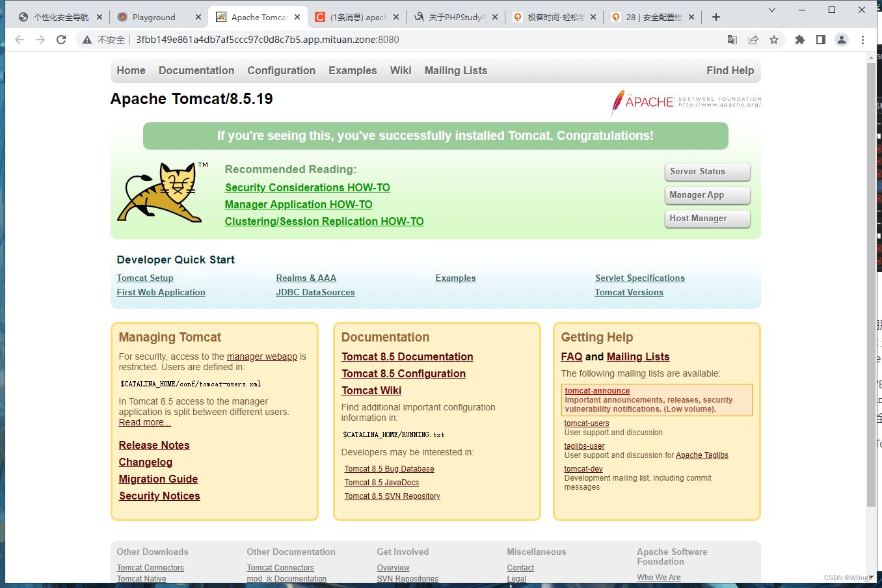Open the tomcat-announce mailing list link
Viewport: 882px width, 588px height.
coord(597,391)
